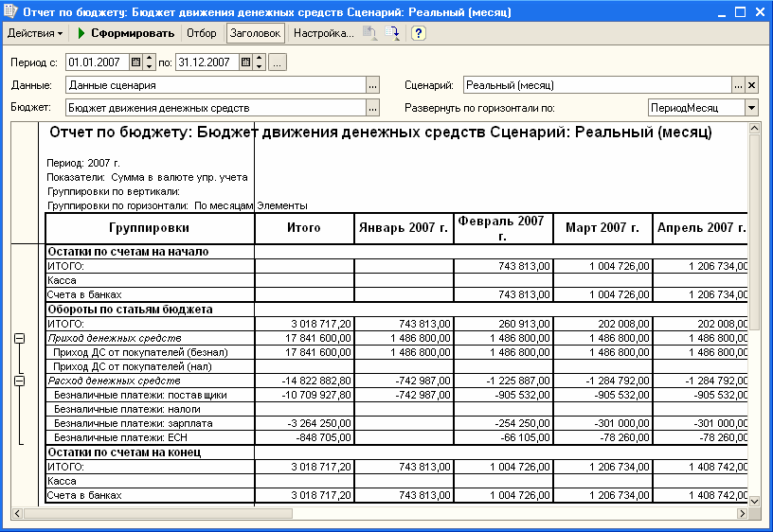Click the Реальный (месяц) scenario field
Image resolution: width=773 pixels, height=532 pixels.
tap(598, 85)
